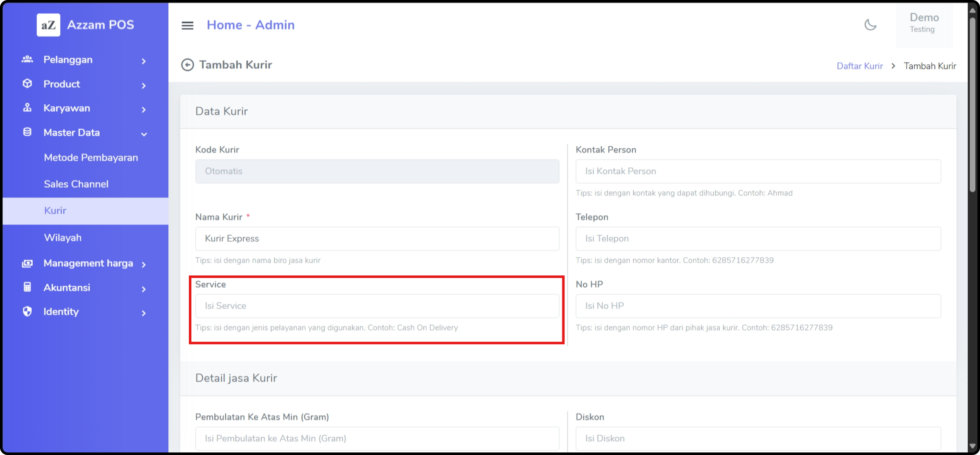
Task: Click the Azzam POS logo icon
Action: [x=48, y=25]
